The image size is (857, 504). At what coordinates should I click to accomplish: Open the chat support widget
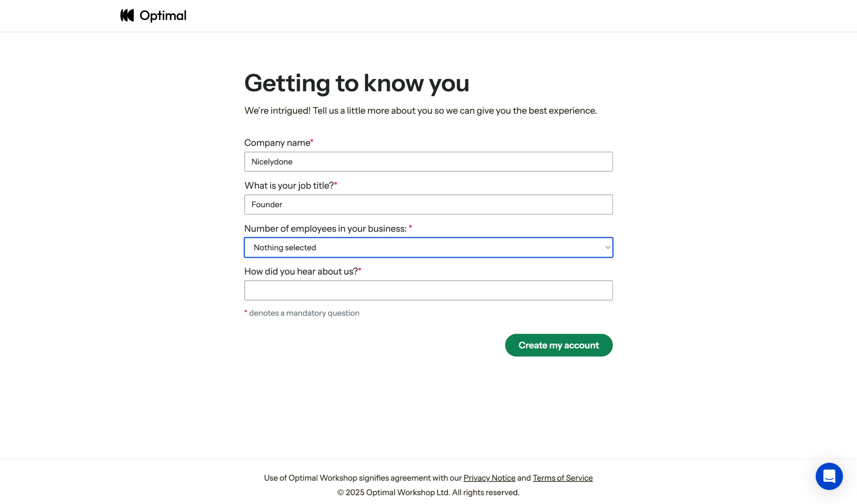click(829, 476)
